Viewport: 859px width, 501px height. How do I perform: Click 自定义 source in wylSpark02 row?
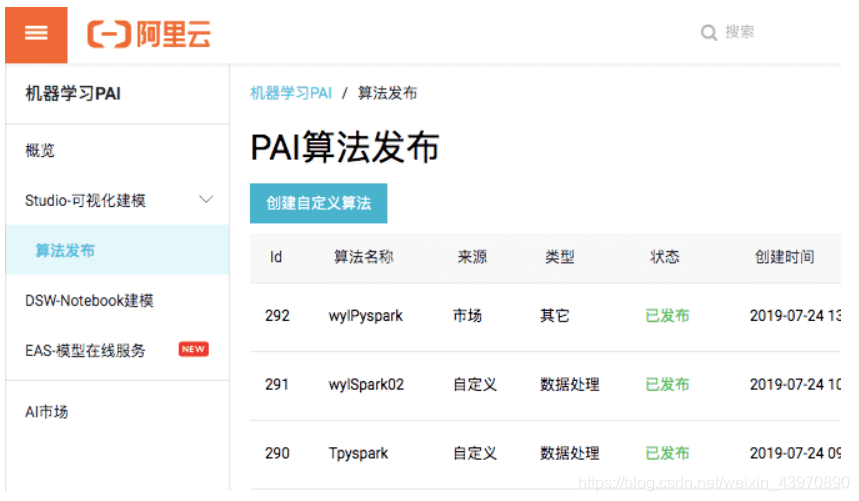click(x=475, y=384)
